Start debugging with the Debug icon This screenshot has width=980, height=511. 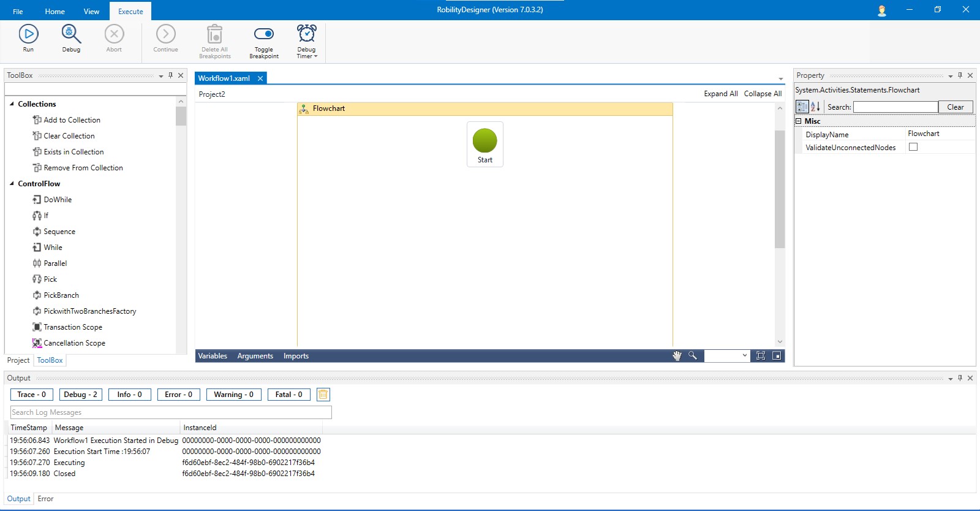pos(71,34)
